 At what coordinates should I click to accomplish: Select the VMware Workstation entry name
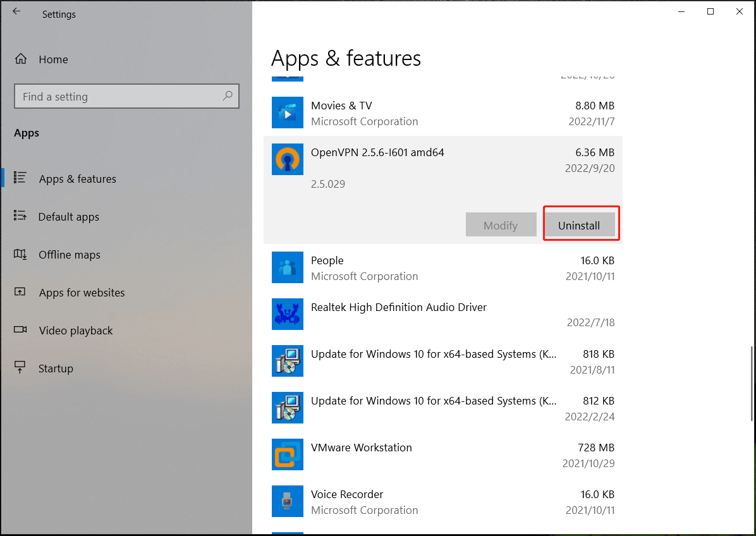click(362, 448)
